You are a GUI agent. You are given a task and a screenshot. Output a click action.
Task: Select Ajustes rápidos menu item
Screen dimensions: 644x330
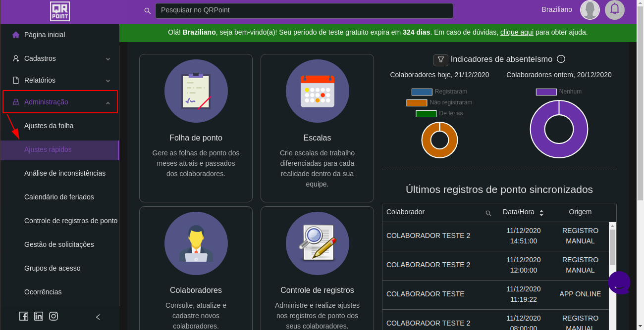(48, 149)
